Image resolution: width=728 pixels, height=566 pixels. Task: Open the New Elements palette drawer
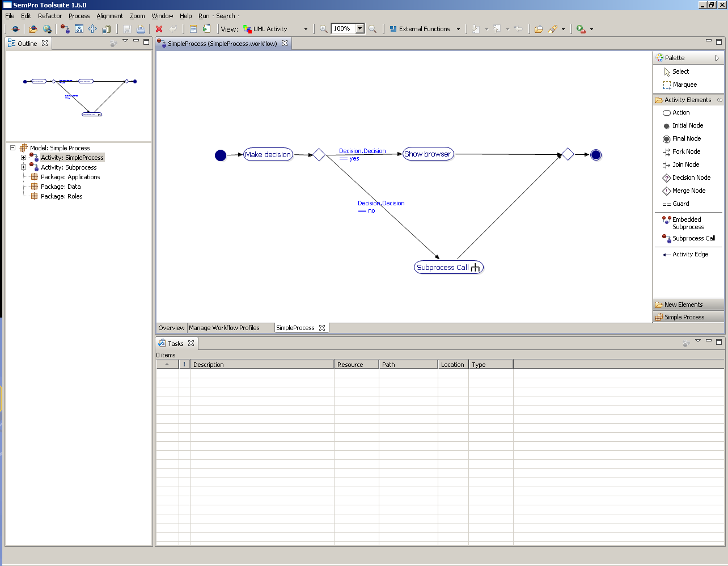point(689,305)
